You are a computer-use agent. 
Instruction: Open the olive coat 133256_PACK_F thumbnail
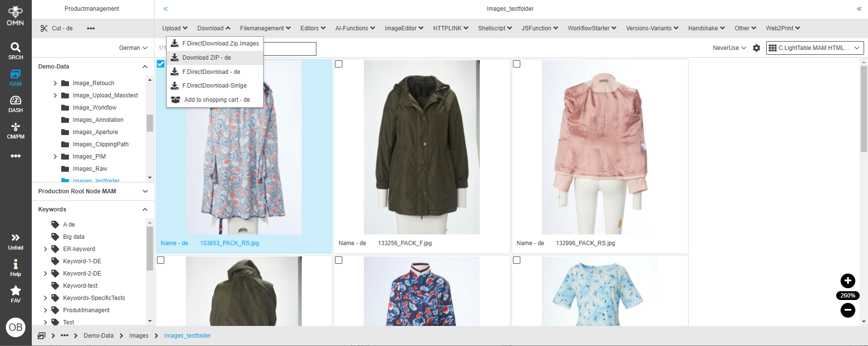422,147
